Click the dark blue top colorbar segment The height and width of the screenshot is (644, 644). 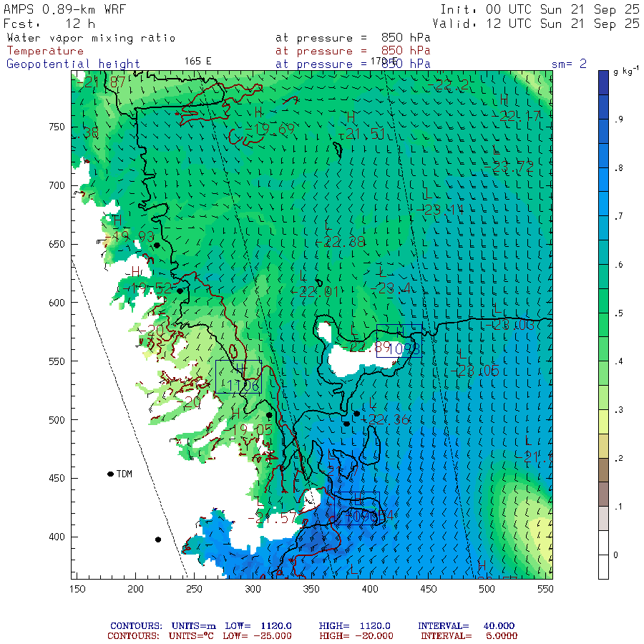coord(603,82)
